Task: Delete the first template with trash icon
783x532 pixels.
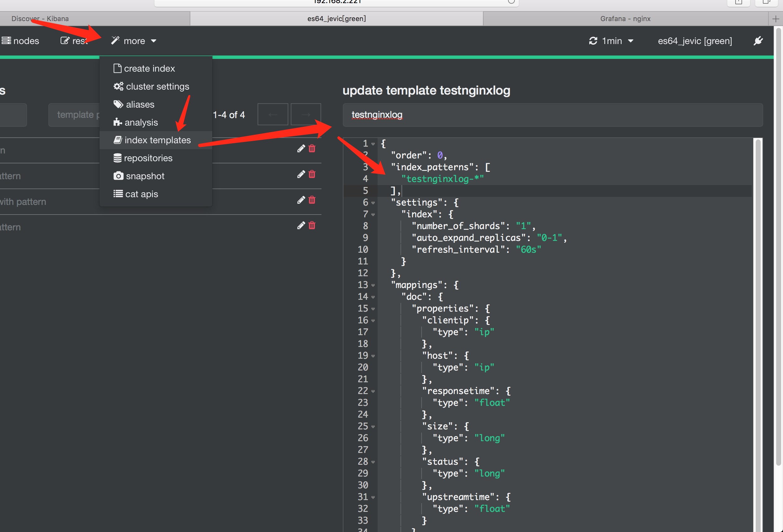Action: (312, 149)
